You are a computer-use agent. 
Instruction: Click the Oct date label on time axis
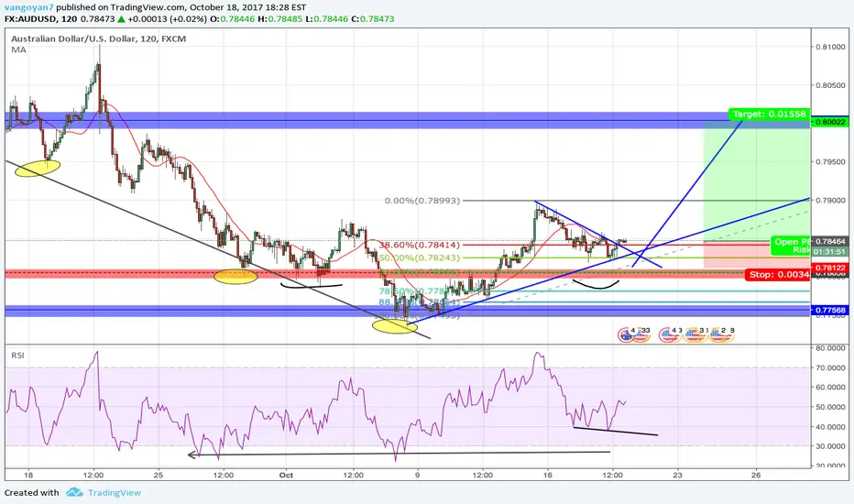pyautogui.click(x=286, y=475)
